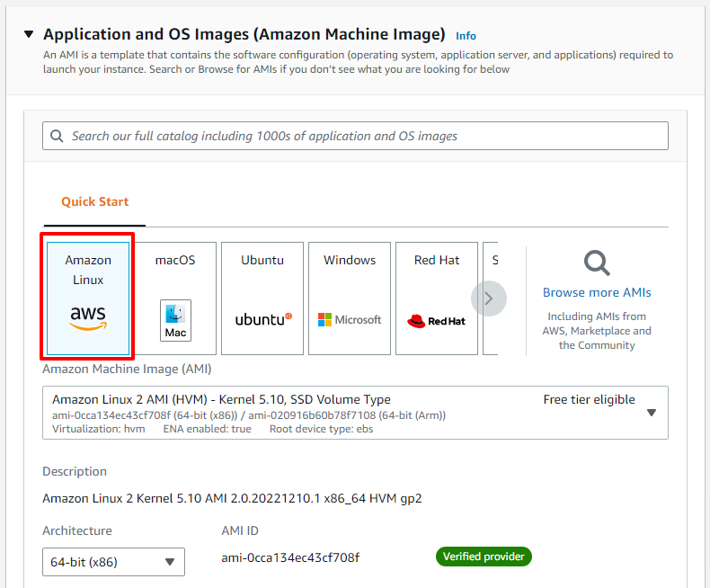Select the Amazon Linux AWS tile

click(88, 298)
